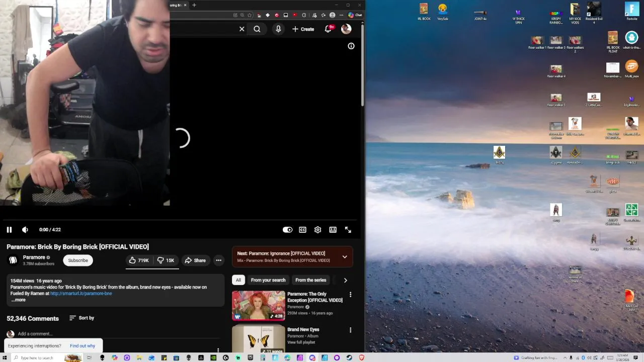Open a new browser tab
Viewport: 644px width, 362px height.
194,5
